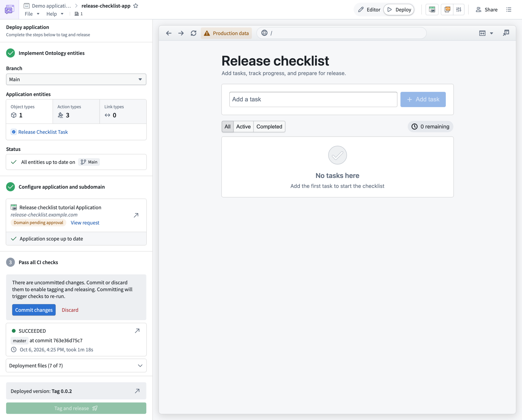522x420 pixels.
Task: Go forward in the preview browser
Action: click(x=181, y=33)
